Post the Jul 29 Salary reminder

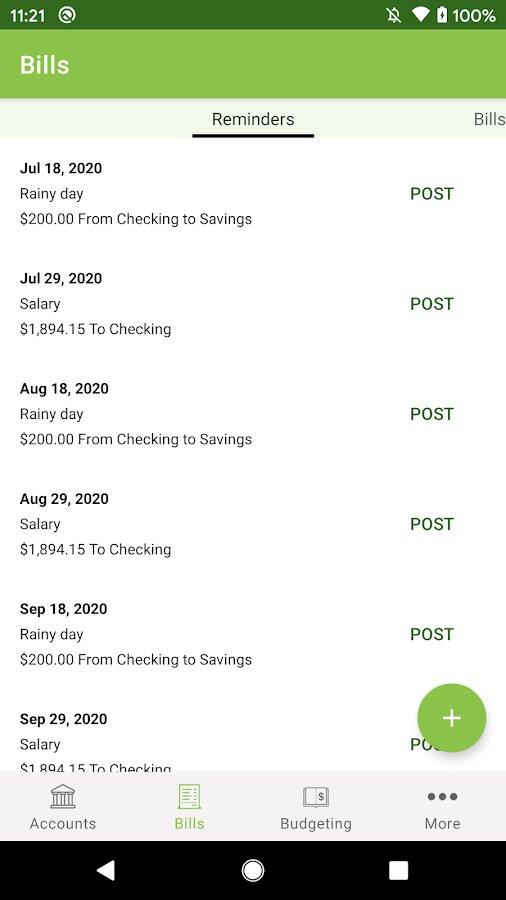coord(432,304)
